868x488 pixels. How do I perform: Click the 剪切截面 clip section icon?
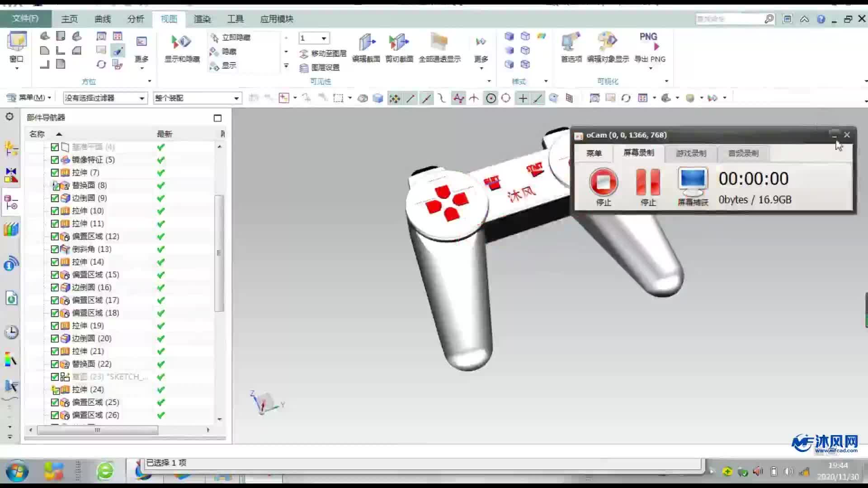point(399,42)
